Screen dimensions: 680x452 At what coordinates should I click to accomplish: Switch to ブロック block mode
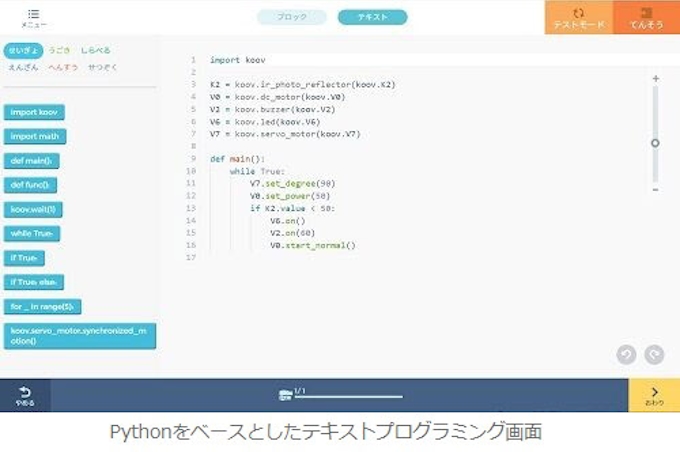pos(291,17)
